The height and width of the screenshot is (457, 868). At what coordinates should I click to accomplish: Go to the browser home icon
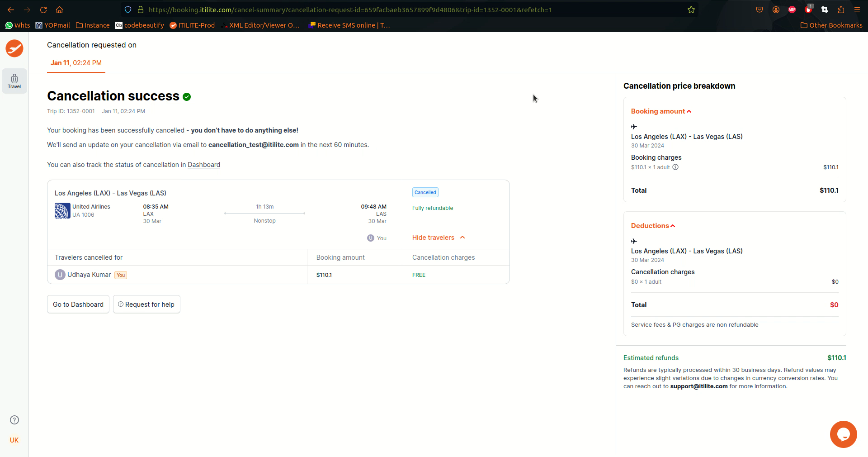click(x=60, y=10)
